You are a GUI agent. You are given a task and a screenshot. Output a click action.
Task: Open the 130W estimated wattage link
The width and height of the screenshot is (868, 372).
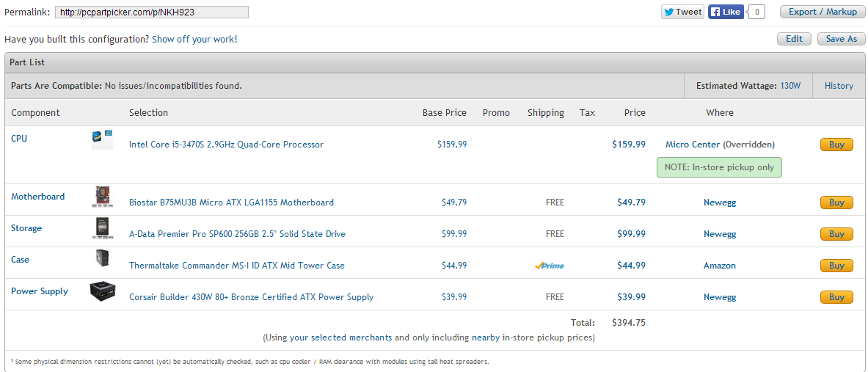point(790,86)
